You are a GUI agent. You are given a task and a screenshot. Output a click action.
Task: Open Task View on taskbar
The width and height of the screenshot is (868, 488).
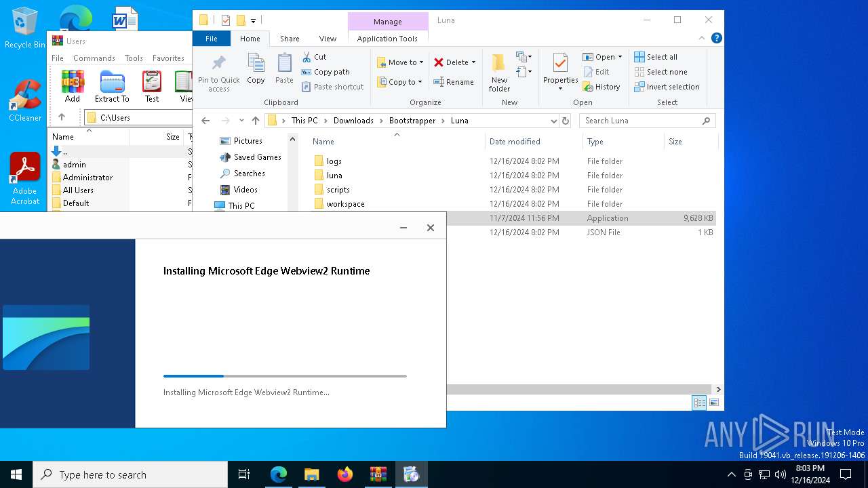(244, 474)
